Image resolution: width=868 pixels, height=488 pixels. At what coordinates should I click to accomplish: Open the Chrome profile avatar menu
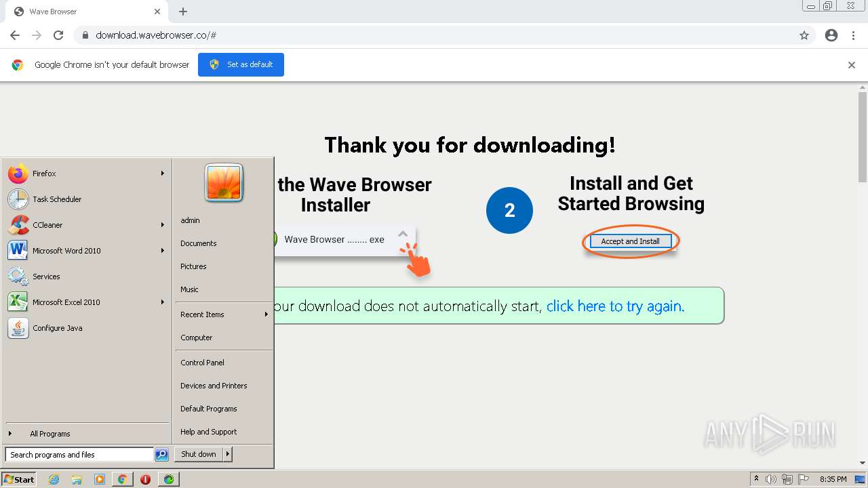tap(831, 35)
